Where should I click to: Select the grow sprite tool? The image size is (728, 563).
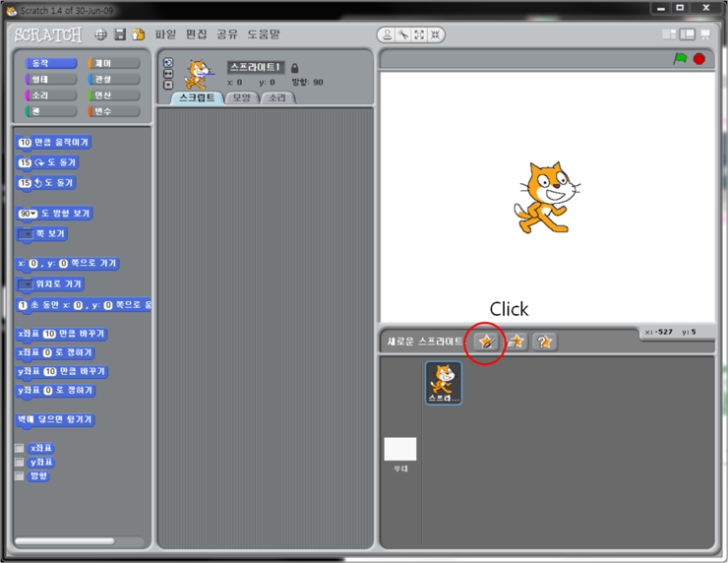[x=419, y=34]
